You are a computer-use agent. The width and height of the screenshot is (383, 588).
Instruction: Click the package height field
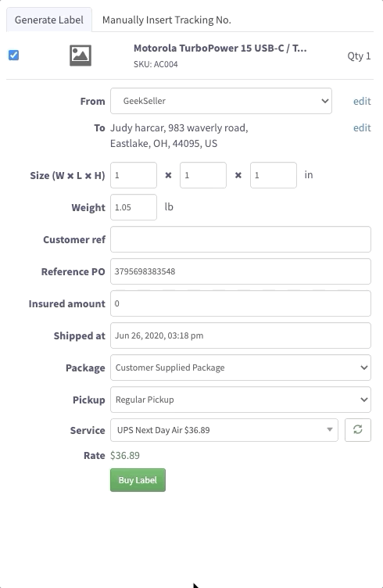tap(274, 175)
